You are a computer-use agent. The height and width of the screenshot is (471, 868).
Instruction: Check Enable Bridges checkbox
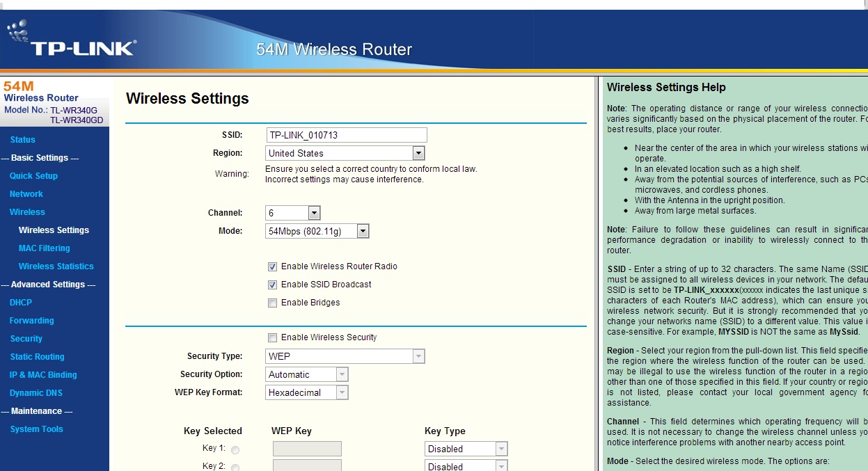[x=272, y=303]
